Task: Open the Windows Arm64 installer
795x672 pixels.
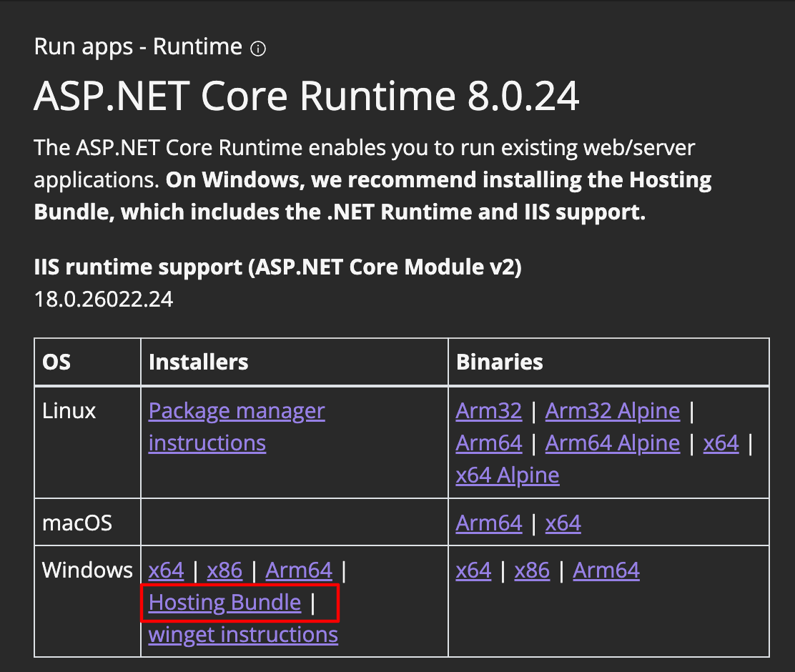Action: (x=299, y=570)
